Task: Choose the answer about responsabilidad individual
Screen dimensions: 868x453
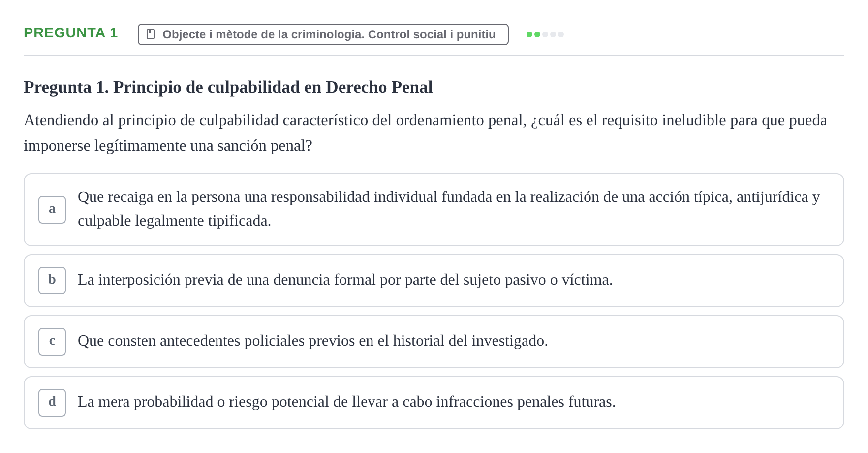Action: coord(434,210)
